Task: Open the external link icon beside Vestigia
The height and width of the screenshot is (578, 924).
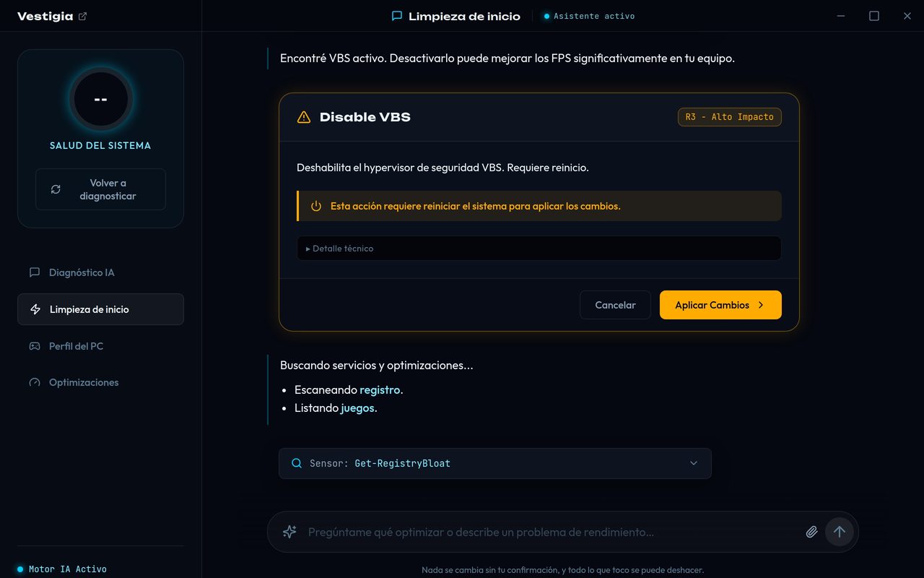Action: pyautogui.click(x=82, y=17)
